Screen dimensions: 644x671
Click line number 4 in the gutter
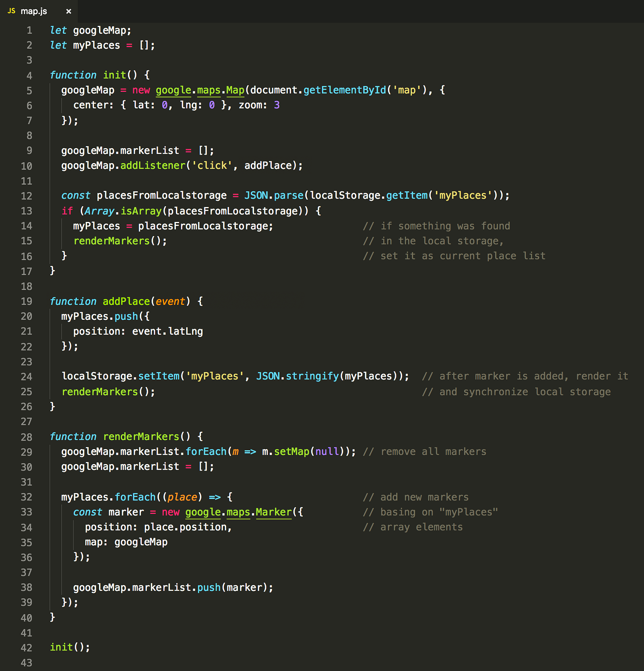tap(29, 76)
